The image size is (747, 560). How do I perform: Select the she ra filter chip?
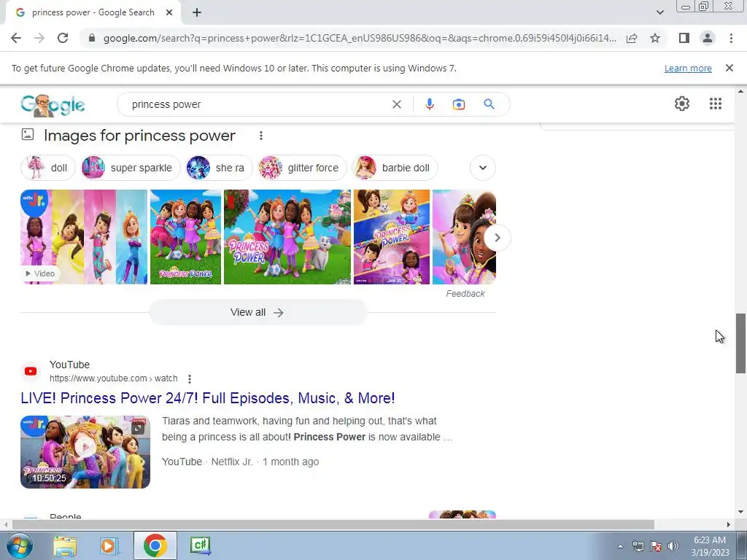click(x=219, y=168)
